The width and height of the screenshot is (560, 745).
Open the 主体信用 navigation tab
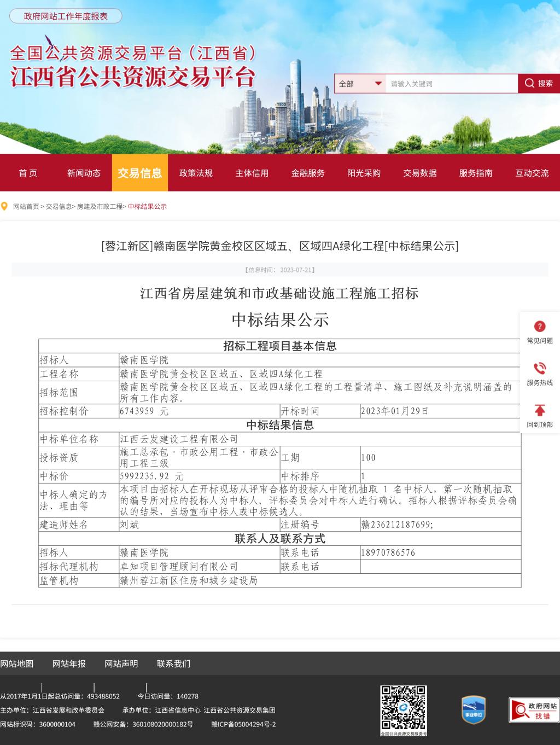point(252,173)
